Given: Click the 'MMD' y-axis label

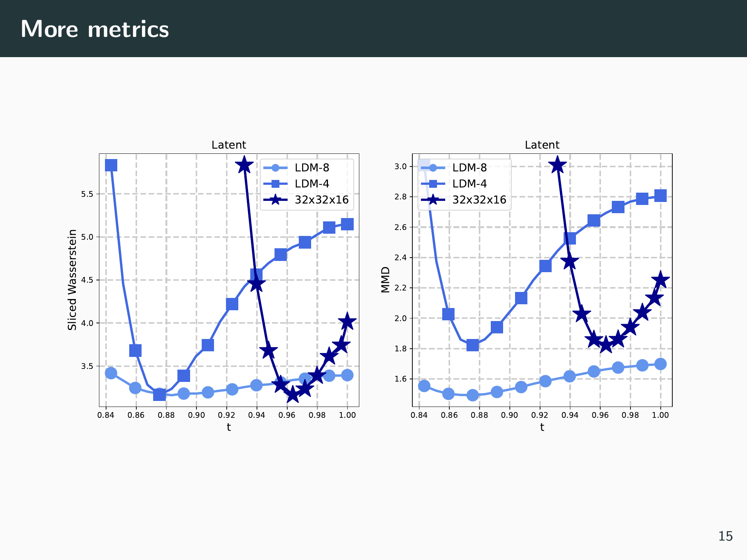Looking at the screenshot, I should point(385,280).
